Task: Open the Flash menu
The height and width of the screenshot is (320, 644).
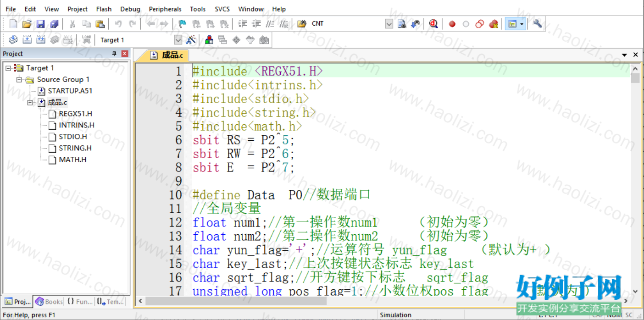Action: coord(104,9)
